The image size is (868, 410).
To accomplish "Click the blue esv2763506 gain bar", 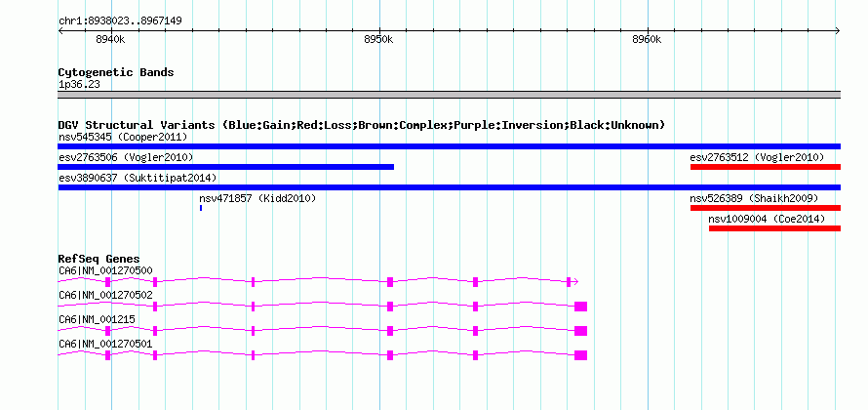I will 226,167.
